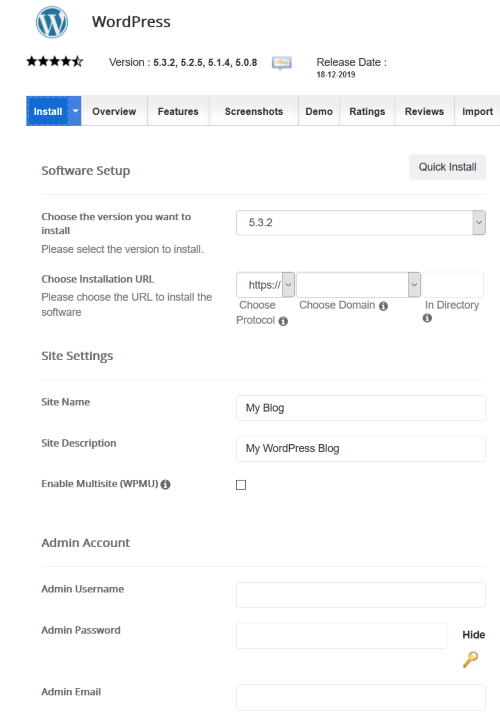Open the Demo tab
500x716 pixels.
click(x=319, y=111)
